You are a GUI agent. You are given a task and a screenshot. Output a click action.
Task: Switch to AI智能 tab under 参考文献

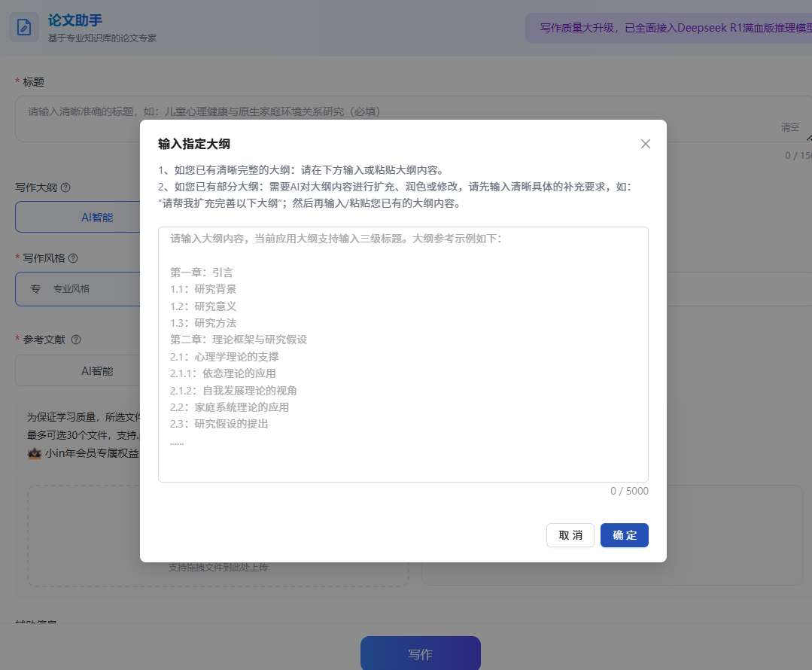[96, 370]
